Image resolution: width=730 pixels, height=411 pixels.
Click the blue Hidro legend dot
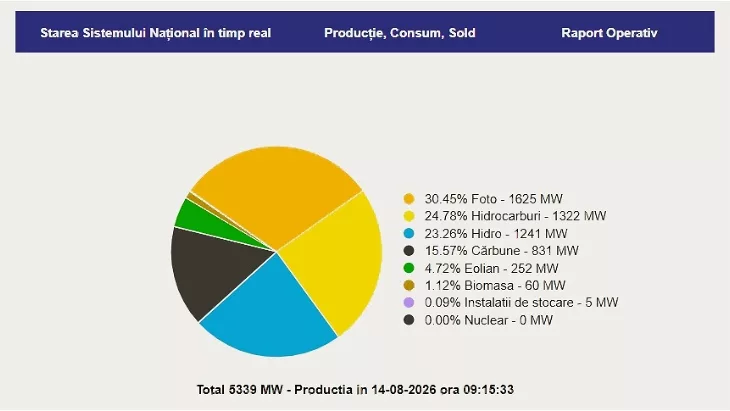409,234
